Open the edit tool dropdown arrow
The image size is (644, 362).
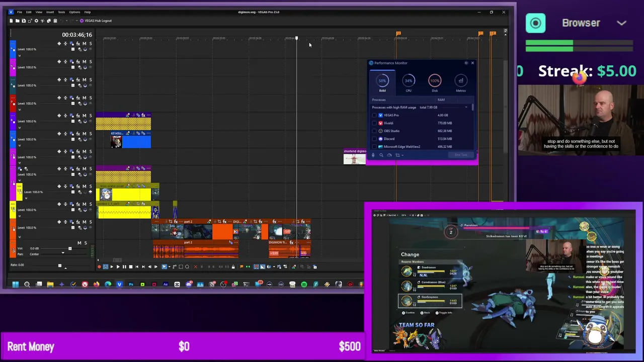click(x=170, y=266)
